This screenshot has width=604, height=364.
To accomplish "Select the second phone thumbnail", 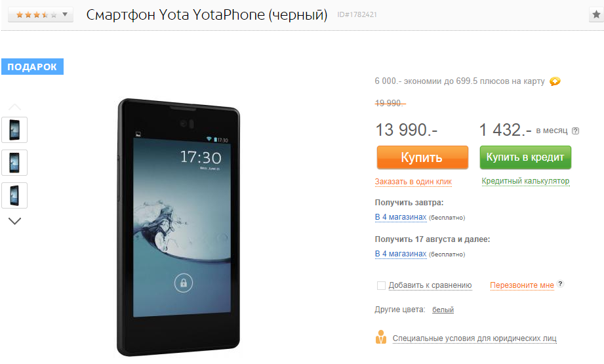I will point(14,163).
